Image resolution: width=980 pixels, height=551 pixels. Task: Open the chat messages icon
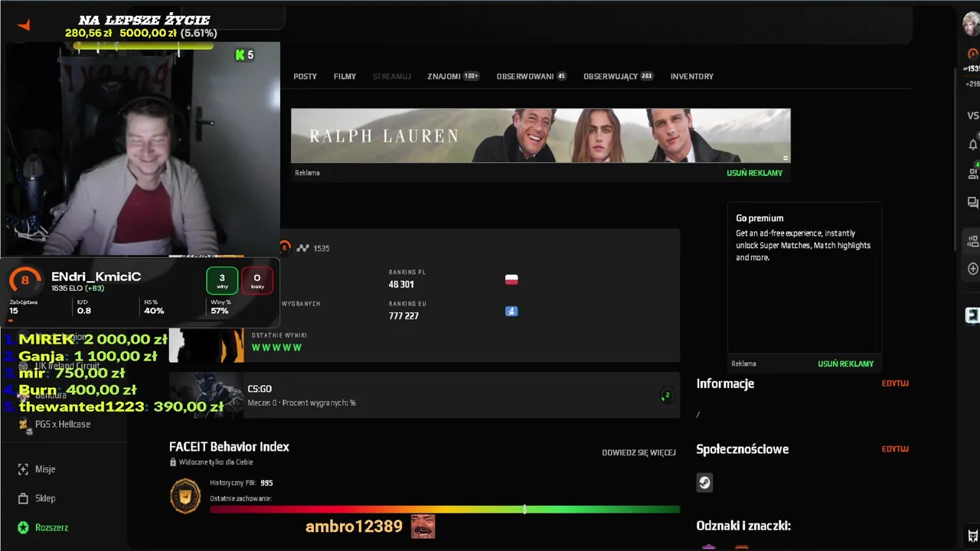click(973, 203)
